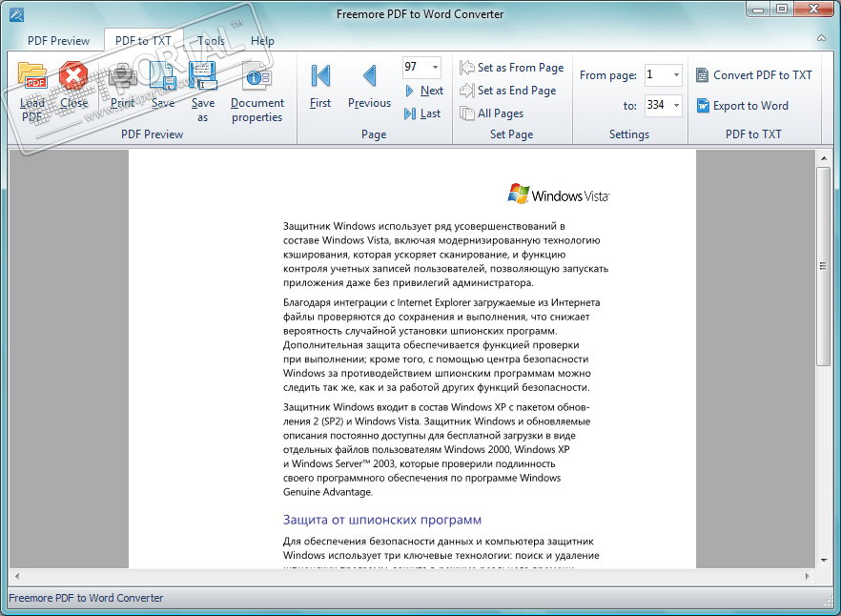This screenshot has height=616, width=841.
Task: Go to the First page
Action: pyautogui.click(x=320, y=87)
